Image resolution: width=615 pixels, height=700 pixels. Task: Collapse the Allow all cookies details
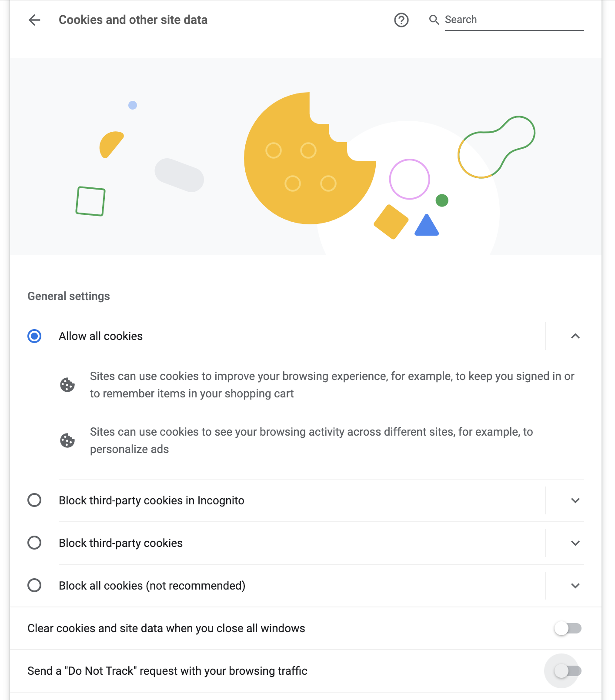pyautogui.click(x=575, y=336)
